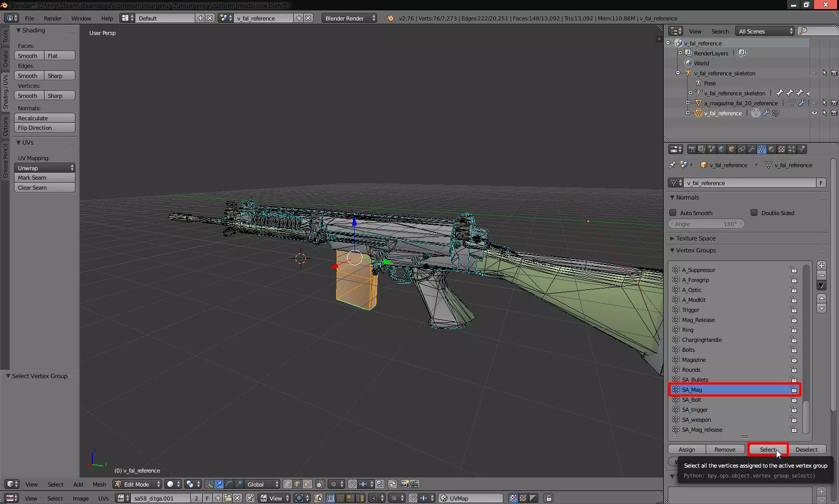The height and width of the screenshot is (504, 839).
Task: Open Object properties cube tab
Action: point(732,149)
